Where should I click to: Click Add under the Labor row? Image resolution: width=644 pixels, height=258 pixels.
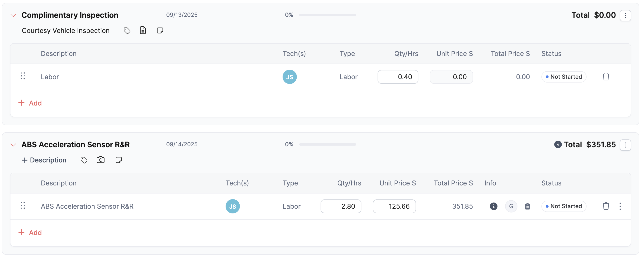30,103
